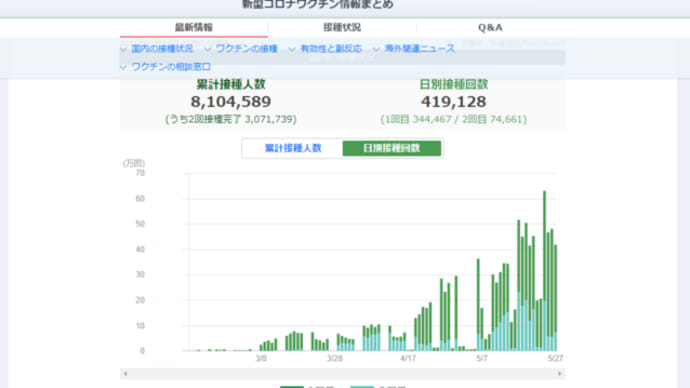This screenshot has width=690, height=388.
Task: Open the Q&A tab
Action: 490,27
